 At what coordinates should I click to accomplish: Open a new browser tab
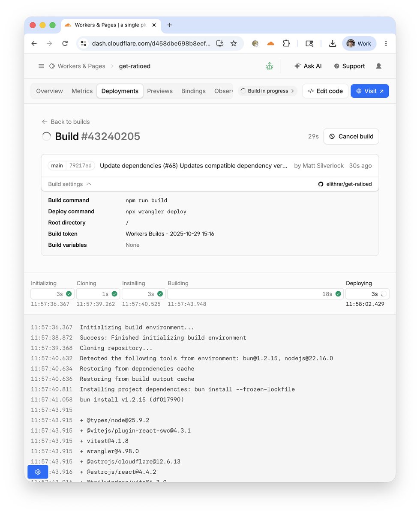coord(169,25)
